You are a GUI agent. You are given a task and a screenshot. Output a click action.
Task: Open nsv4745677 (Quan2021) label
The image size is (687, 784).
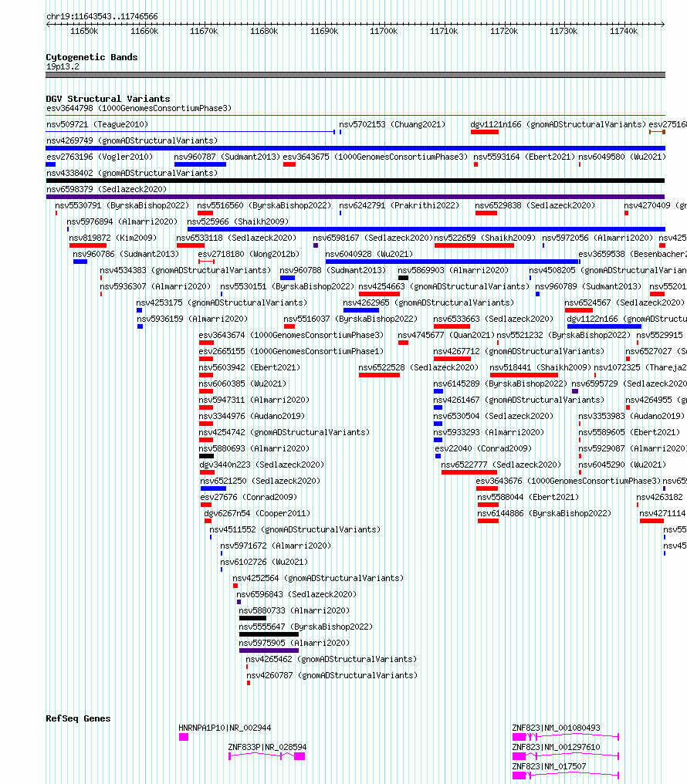(x=446, y=335)
